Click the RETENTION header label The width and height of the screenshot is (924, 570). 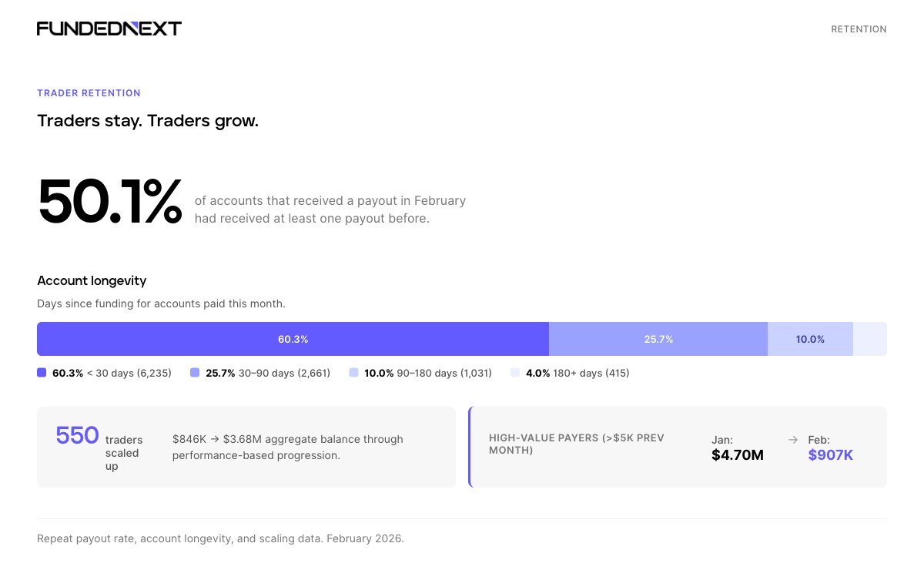coord(859,29)
